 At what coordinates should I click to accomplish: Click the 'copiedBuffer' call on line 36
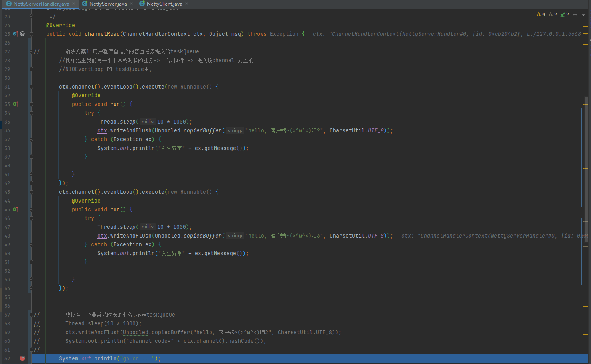click(203, 130)
